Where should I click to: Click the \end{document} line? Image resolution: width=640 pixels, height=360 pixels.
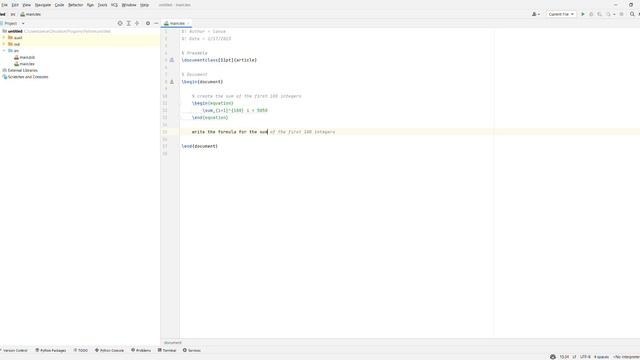200,146
